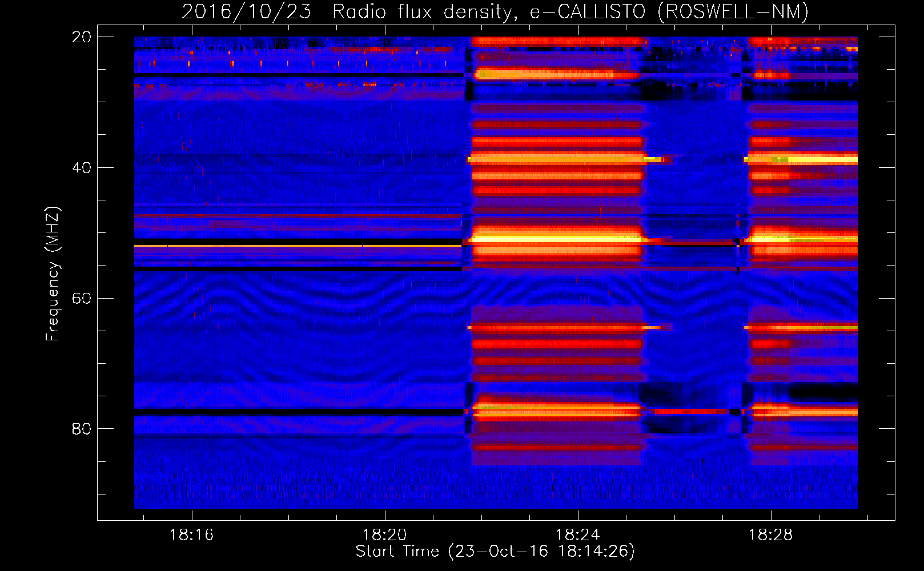
Task: Click the frequency tick label '20'
Action: click(x=82, y=37)
